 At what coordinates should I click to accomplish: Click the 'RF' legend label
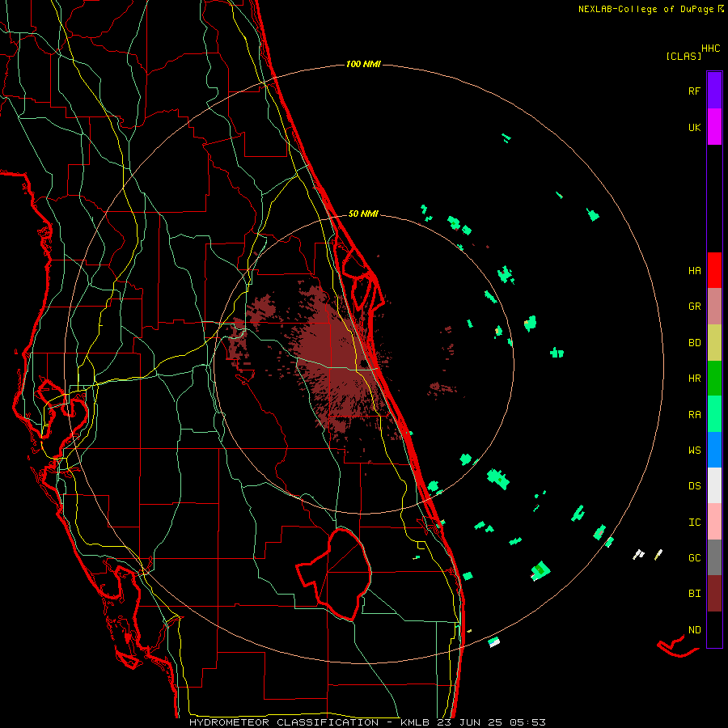pyautogui.click(x=695, y=91)
